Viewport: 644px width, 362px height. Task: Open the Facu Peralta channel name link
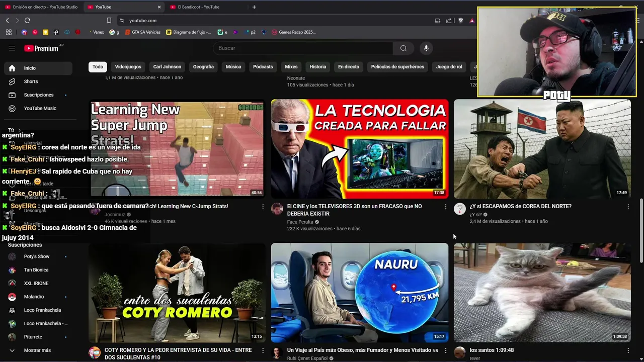pyautogui.click(x=300, y=222)
